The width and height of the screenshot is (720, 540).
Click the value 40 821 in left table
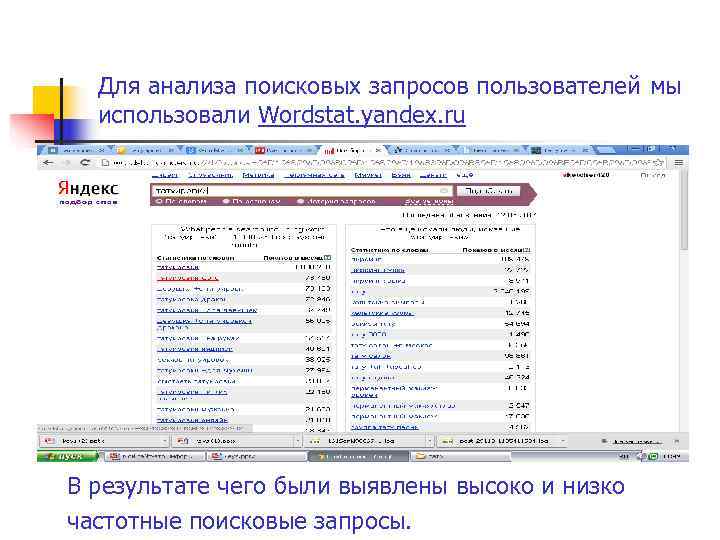point(318,349)
